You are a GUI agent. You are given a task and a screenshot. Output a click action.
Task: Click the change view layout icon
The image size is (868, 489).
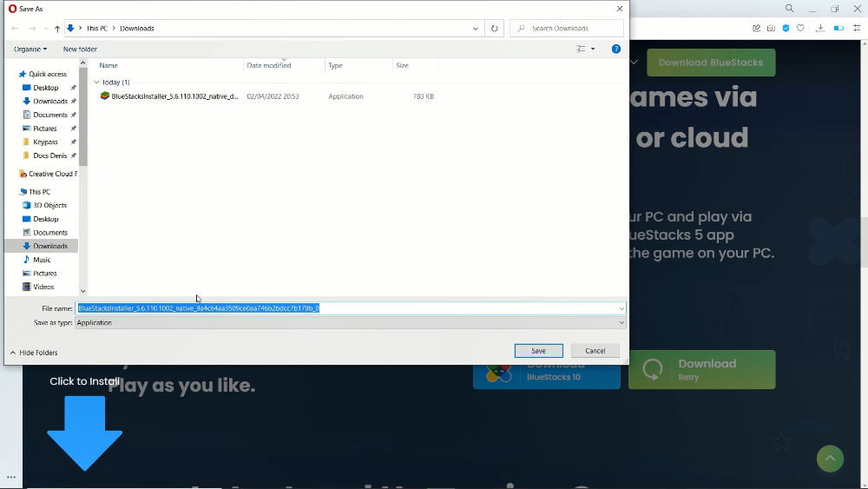tap(581, 49)
